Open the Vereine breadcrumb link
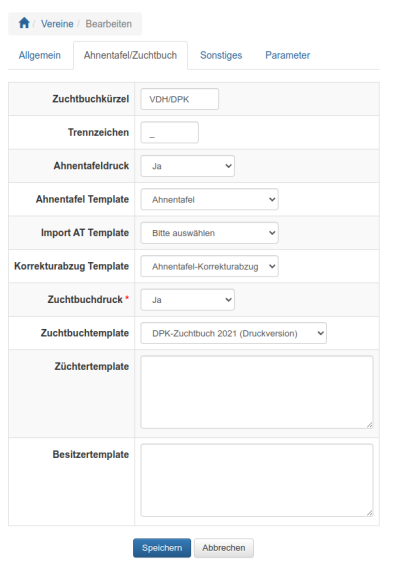 pos(57,24)
